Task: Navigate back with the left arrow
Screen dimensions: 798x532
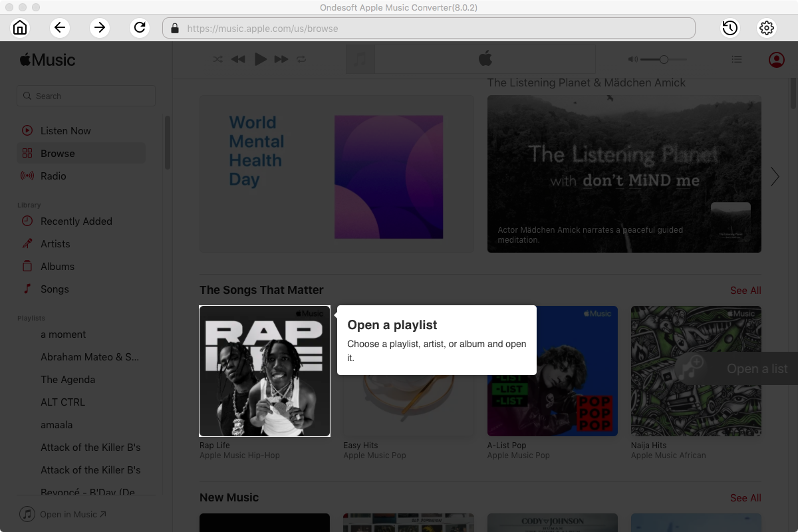Action: tap(60, 28)
